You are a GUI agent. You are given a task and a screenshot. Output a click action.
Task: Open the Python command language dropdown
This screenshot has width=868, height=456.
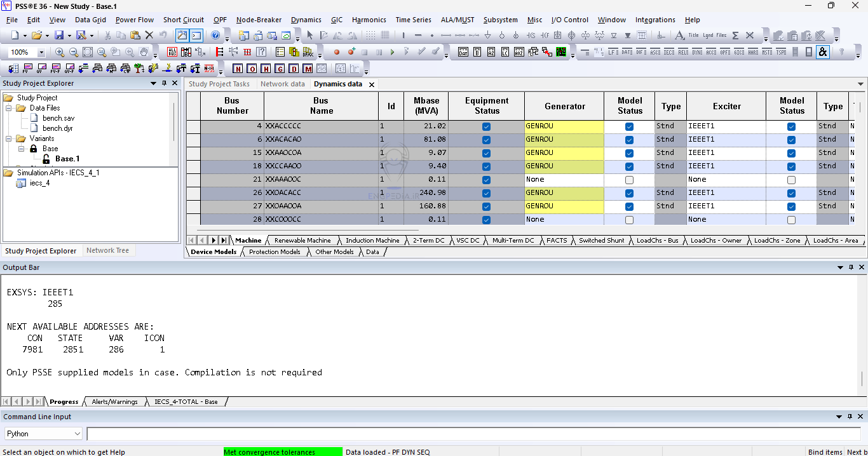[78, 434]
